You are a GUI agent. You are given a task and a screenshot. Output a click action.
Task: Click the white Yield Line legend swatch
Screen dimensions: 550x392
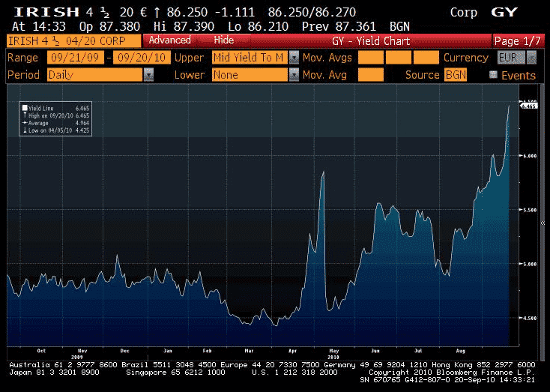24,109
